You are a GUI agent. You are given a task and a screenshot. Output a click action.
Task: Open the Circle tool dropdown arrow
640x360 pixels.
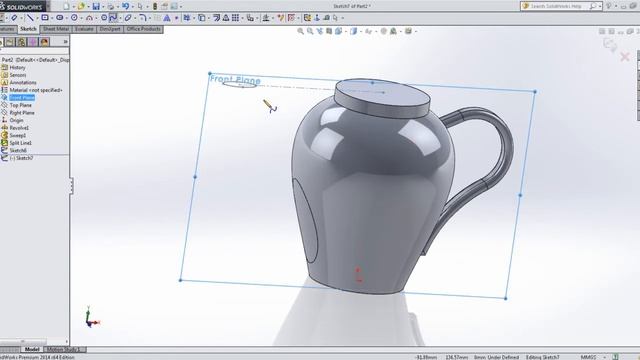pos(81,18)
